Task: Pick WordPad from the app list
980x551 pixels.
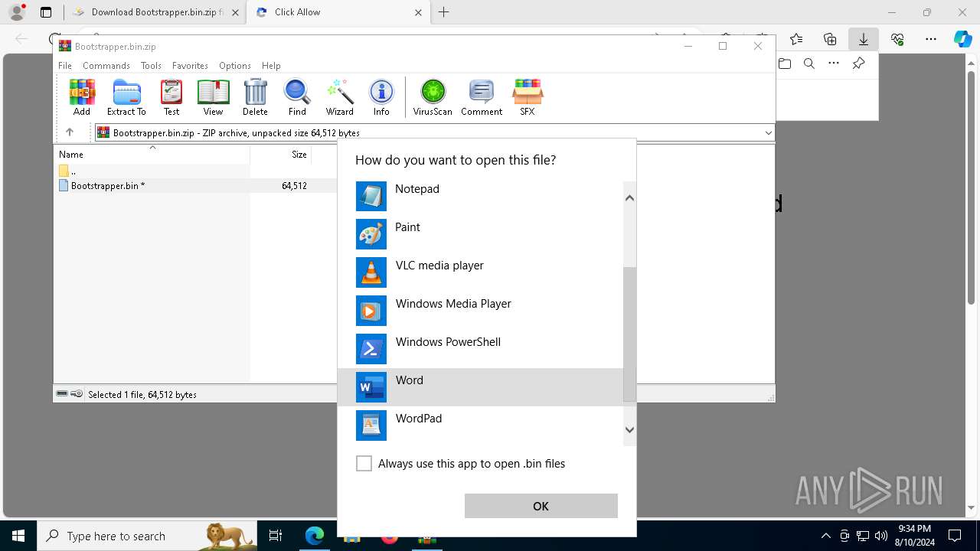Action: click(x=480, y=425)
